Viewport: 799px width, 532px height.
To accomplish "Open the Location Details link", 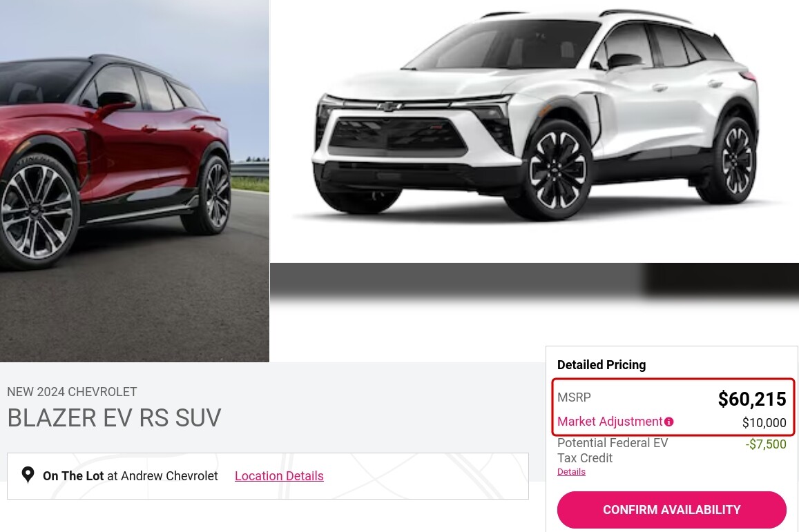I will [279, 476].
